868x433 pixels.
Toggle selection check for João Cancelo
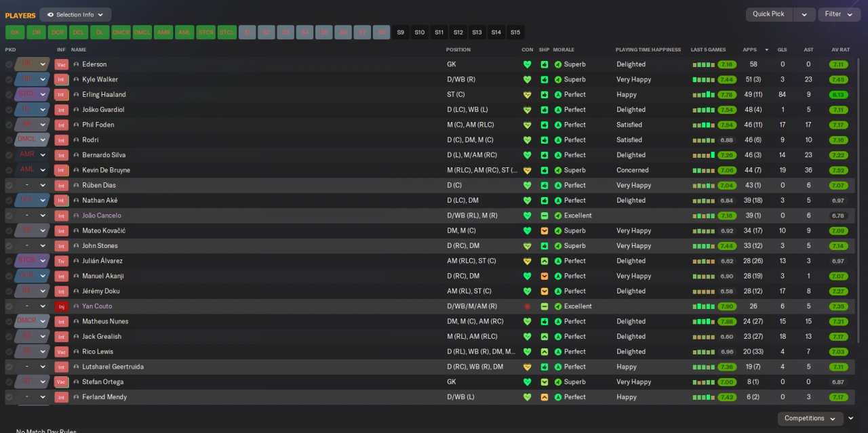tap(9, 215)
